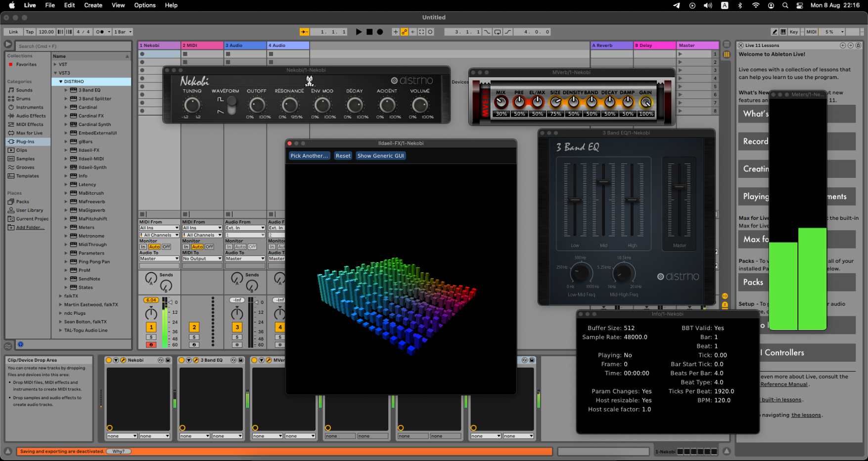Select Sounds category in browser

(28, 90)
